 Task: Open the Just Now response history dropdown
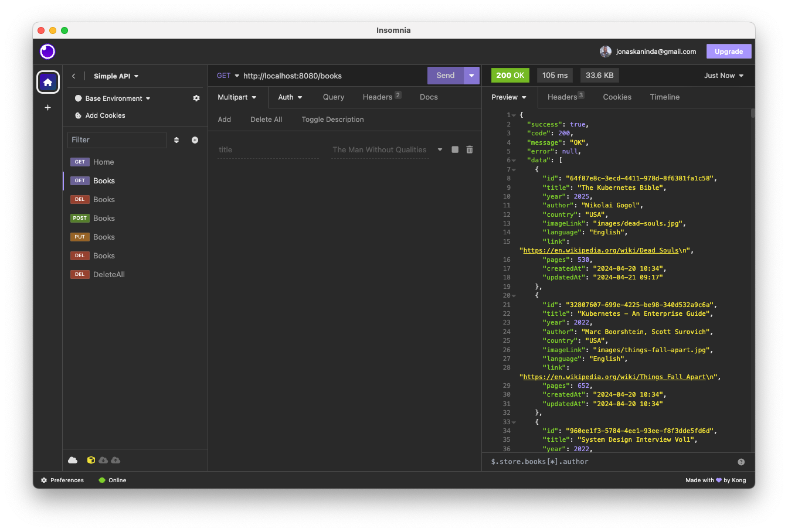click(724, 76)
